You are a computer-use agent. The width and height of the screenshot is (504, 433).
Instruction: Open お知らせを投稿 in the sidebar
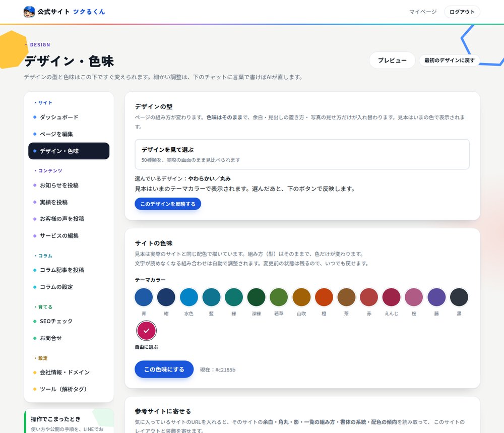pos(69,185)
